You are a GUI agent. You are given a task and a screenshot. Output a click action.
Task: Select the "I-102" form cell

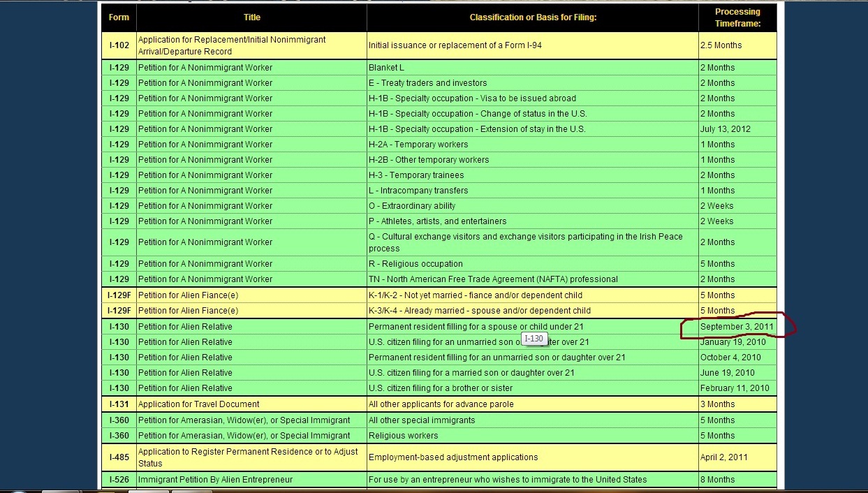click(x=119, y=45)
